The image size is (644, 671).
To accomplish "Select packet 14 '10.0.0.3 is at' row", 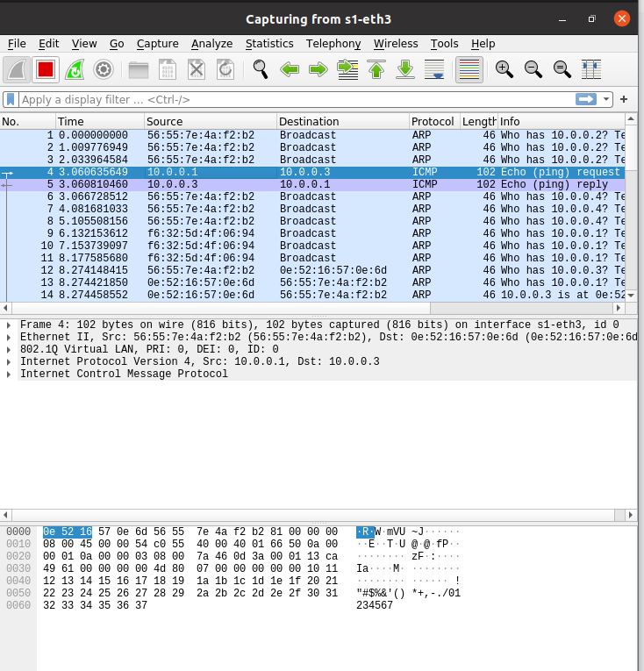I will click(312, 295).
